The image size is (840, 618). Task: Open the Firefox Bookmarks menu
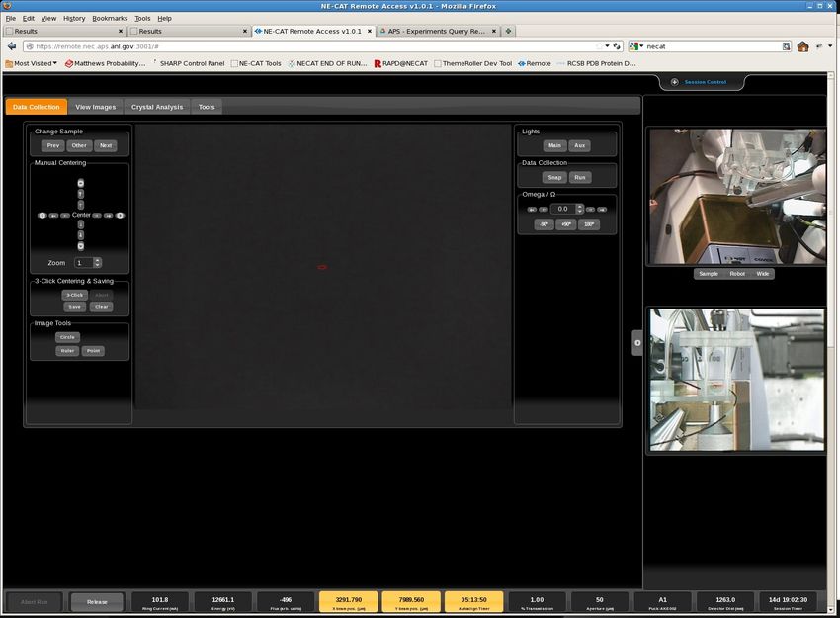(110, 18)
